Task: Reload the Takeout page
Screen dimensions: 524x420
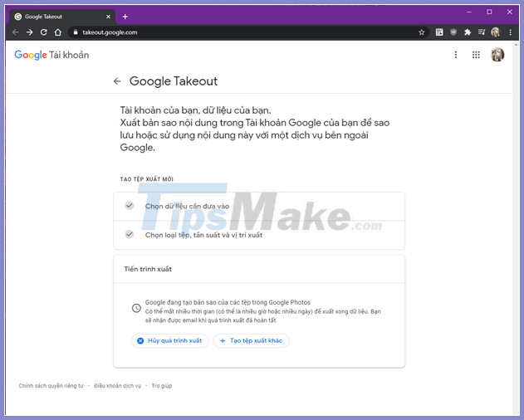Action: click(x=43, y=32)
